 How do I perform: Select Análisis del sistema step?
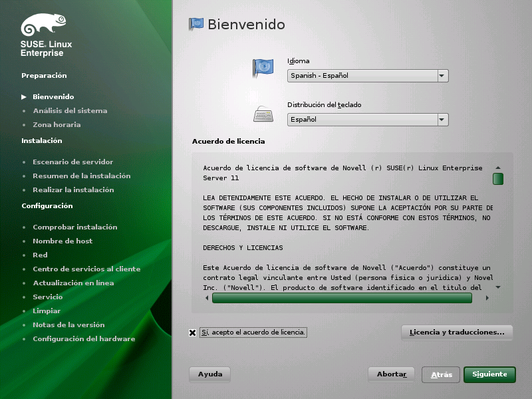point(70,110)
